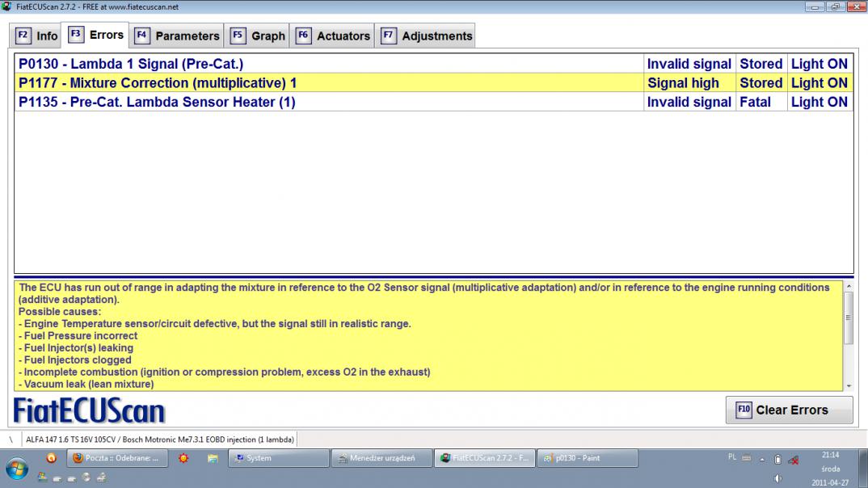Click the on-screen keyboard tray icon
The width and height of the screenshot is (868, 488).
coord(746,458)
